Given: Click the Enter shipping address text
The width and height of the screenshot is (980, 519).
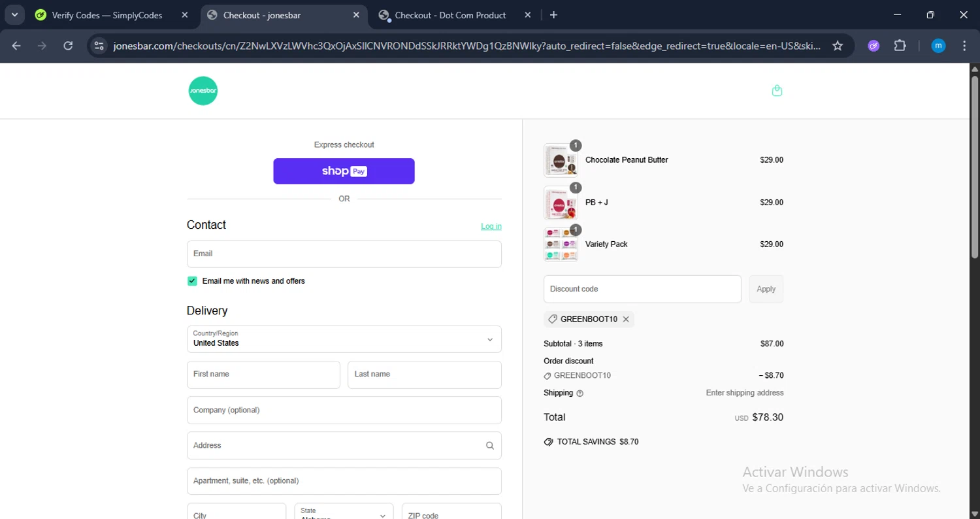Looking at the screenshot, I should pyautogui.click(x=745, y=393).
